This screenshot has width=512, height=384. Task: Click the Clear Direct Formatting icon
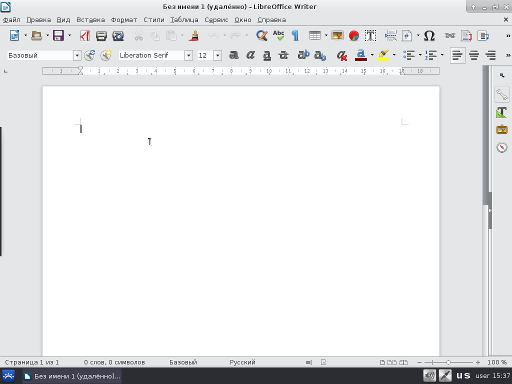[x=342, y=55]
